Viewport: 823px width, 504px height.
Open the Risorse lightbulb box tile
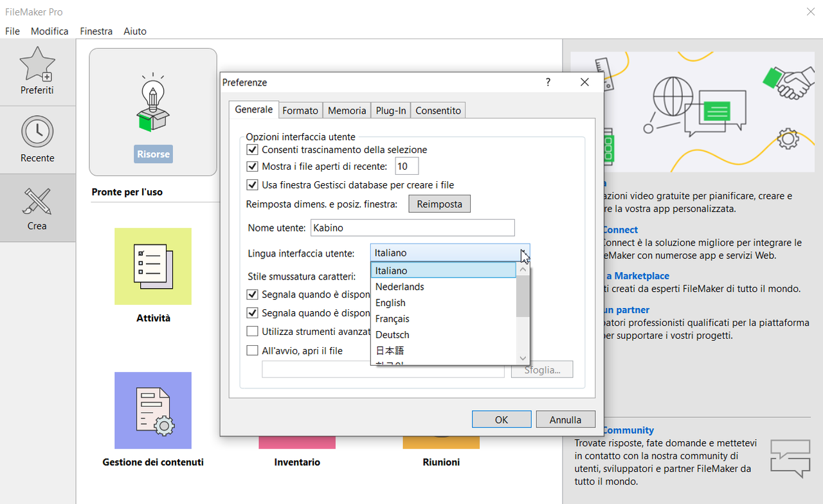(x=153, y=112)
